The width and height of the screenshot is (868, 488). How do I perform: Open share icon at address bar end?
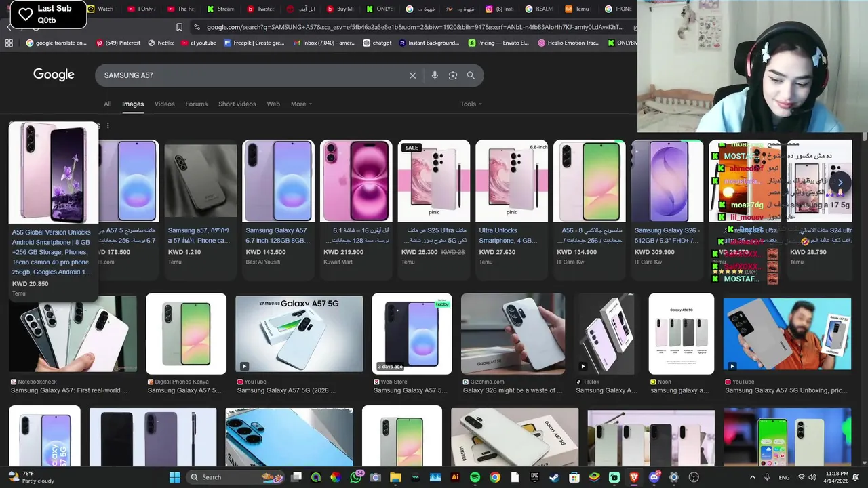click(x=635, y=27)
